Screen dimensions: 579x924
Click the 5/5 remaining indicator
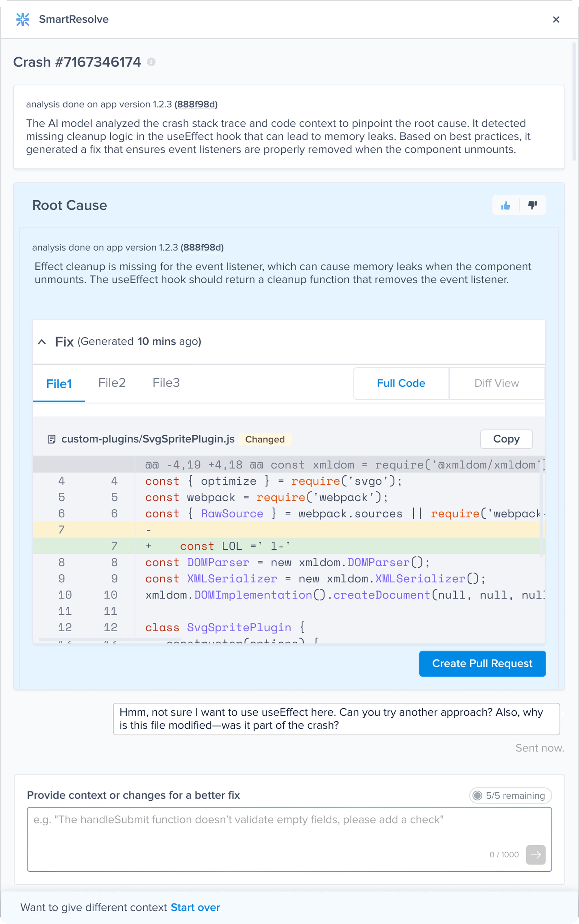point(510,795)
